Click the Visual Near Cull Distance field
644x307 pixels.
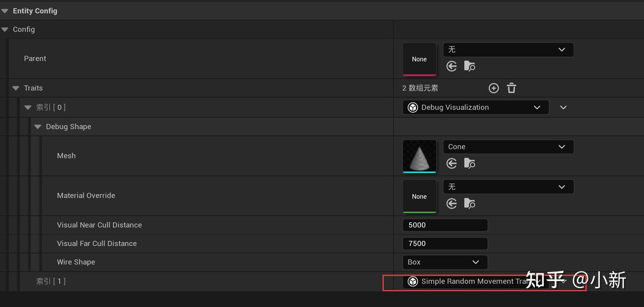coord(445,225)
